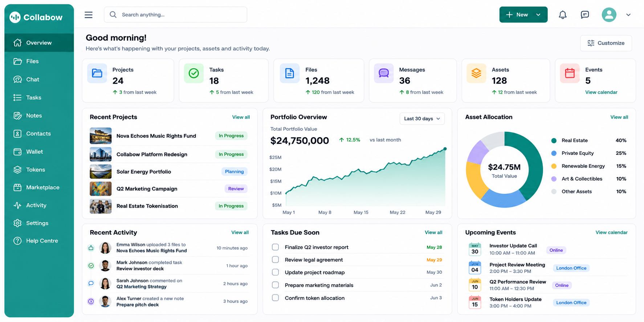Open the messages speech bubble icon in header
644x322 pixels.
coord(585,15)
